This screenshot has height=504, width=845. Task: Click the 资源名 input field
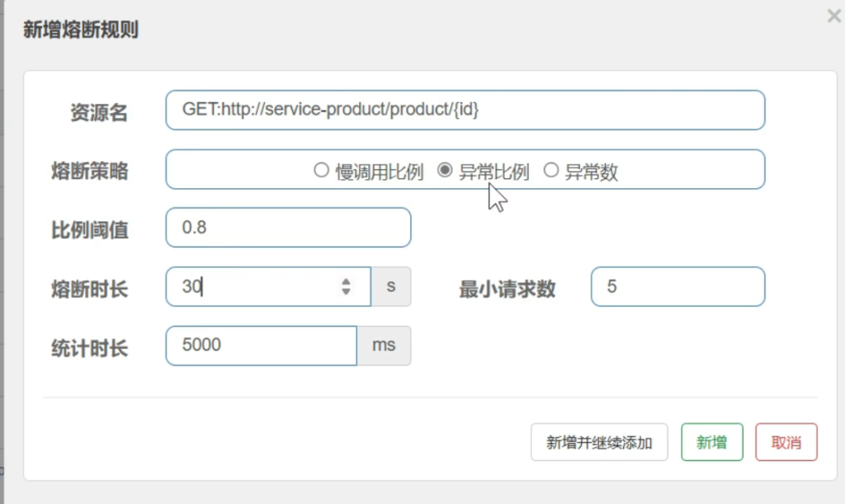tap(465, 110)
